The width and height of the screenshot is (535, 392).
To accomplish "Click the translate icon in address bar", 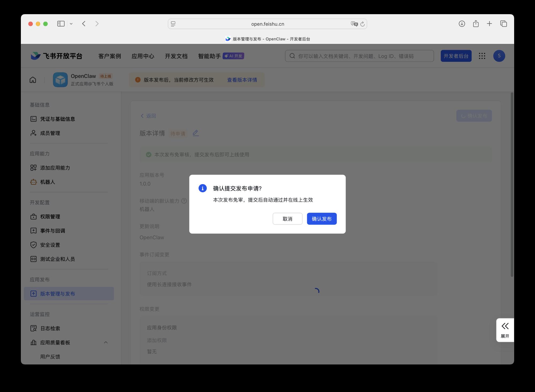I will (354, 24).
